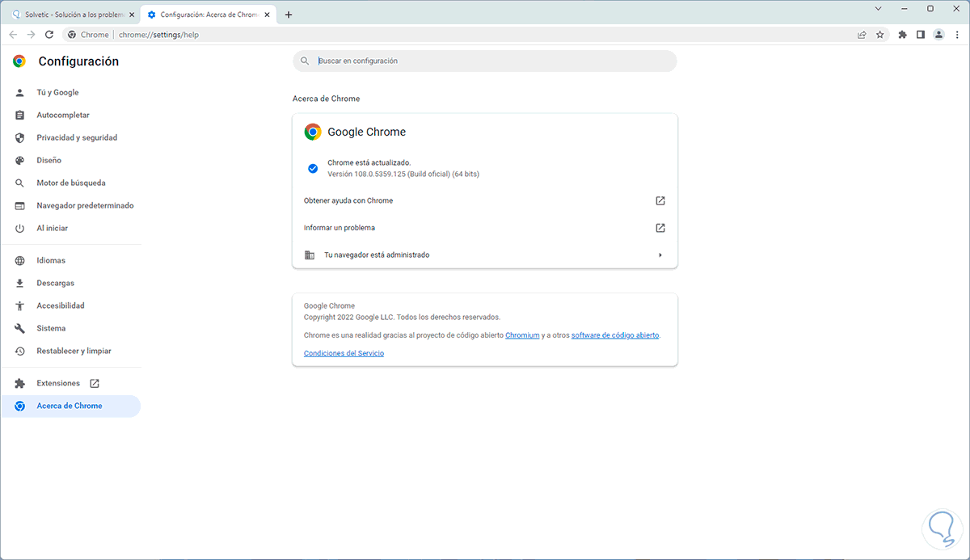Open the Chrome three-dot menu
This screenshot has width=970, height=560.
coord(956,35)
